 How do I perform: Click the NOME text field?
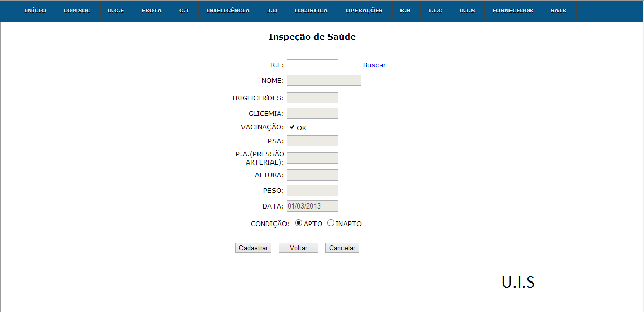point(323,80)
